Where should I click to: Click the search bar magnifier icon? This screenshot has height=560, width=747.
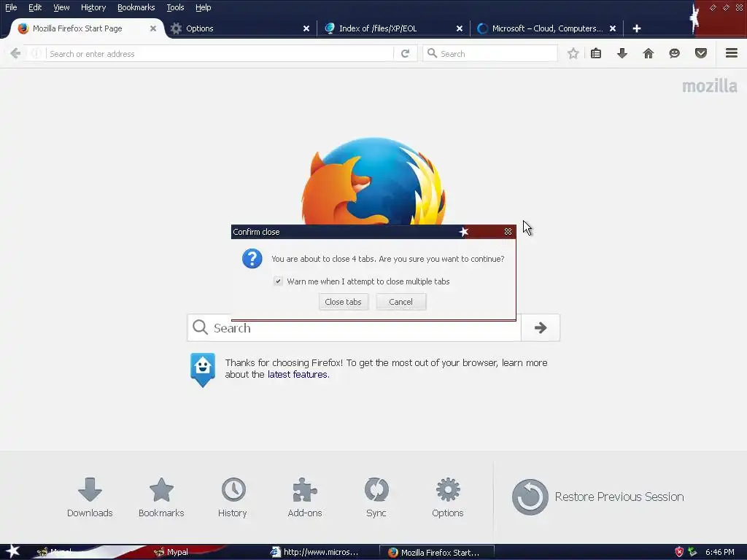(x=432, y=53)
